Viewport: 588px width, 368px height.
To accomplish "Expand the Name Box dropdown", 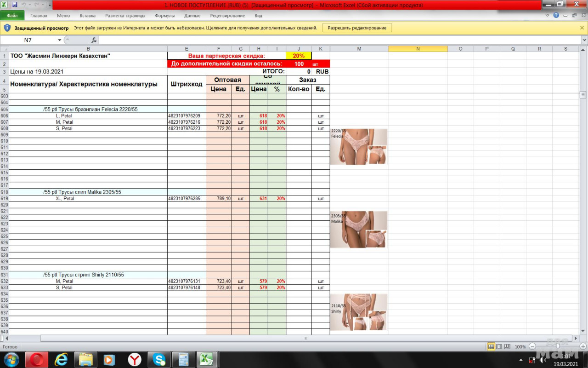I will click(59, 40).
